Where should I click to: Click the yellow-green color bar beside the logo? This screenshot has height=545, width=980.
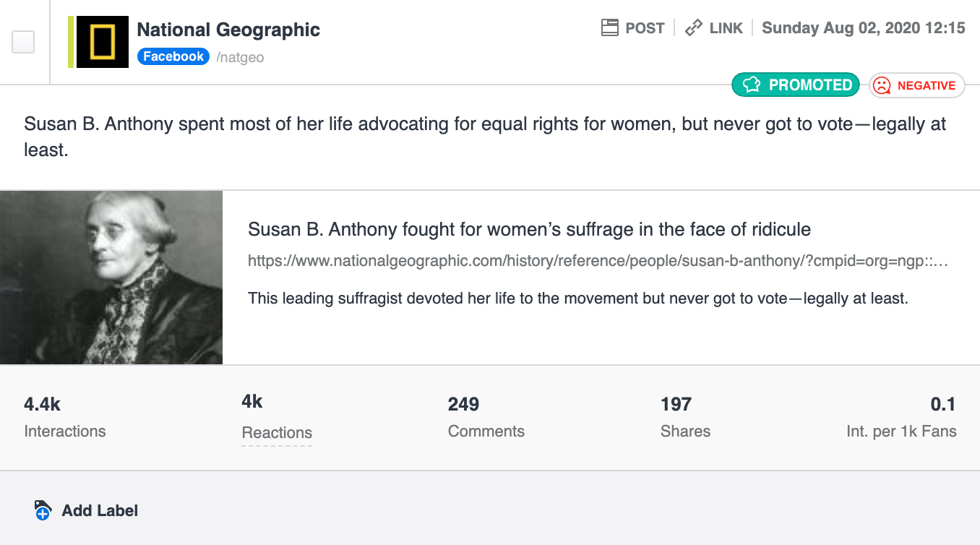point(71,42)
